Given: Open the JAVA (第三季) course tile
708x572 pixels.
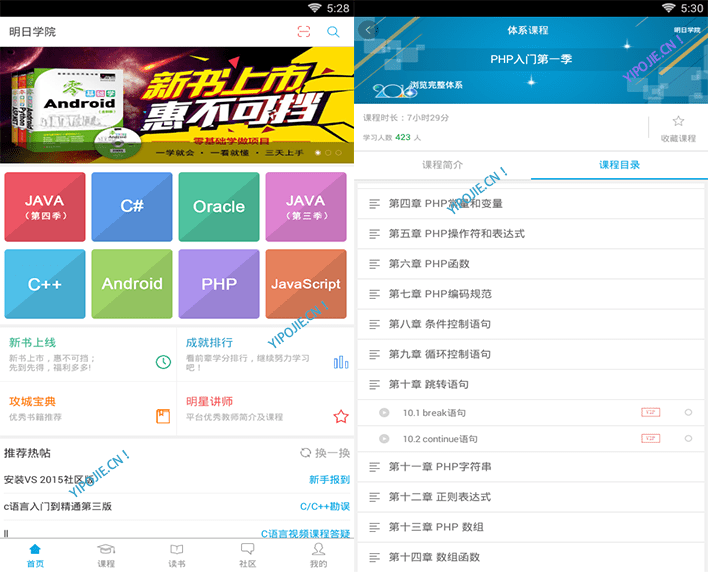Looking at the screenshot, I should pos(306,207).
